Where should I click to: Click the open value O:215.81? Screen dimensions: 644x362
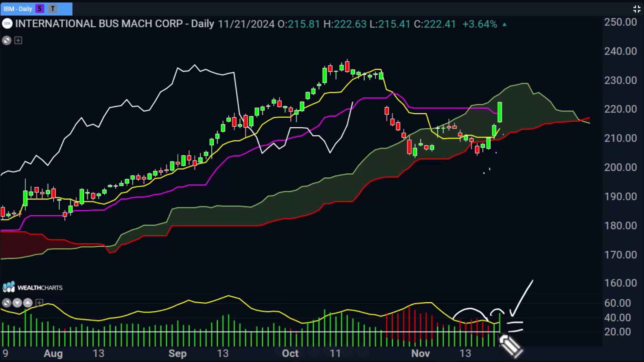coord(299,24)
